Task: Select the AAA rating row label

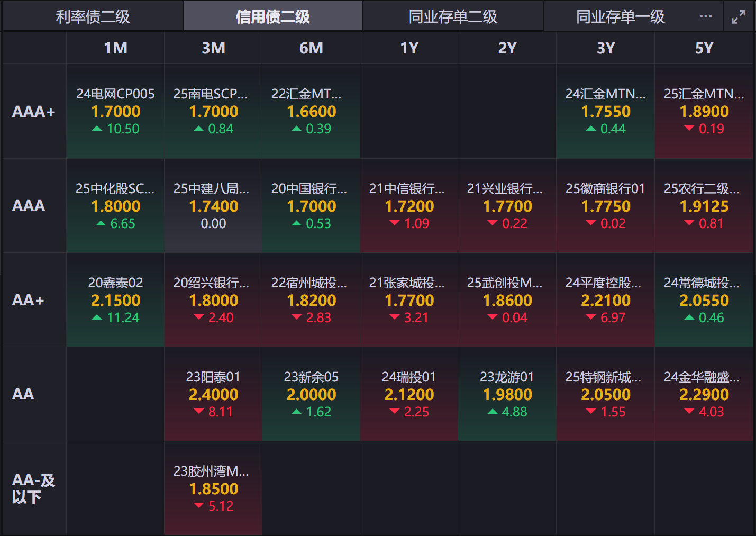Action: coord(34,206)
